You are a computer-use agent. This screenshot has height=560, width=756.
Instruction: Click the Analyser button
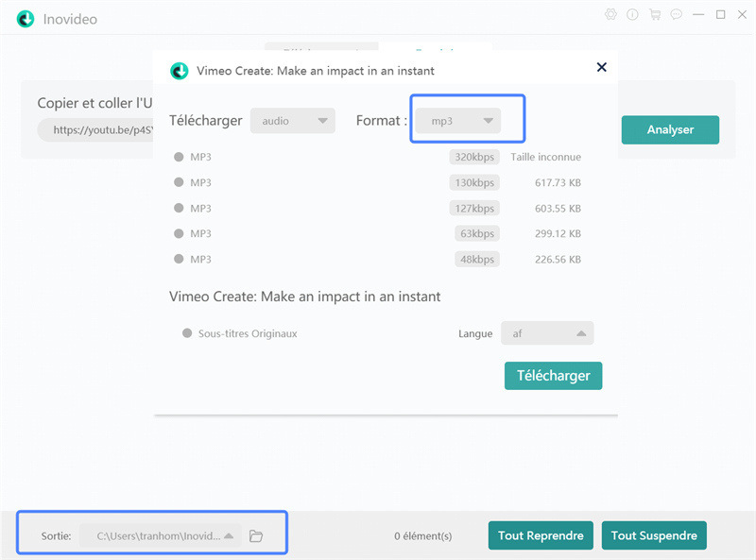[x=670, y=129]
